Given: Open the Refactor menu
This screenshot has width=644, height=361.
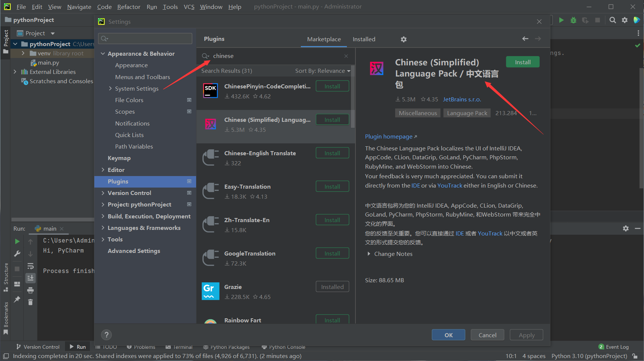Looking at the screenshot, I should tap(129, 7).
